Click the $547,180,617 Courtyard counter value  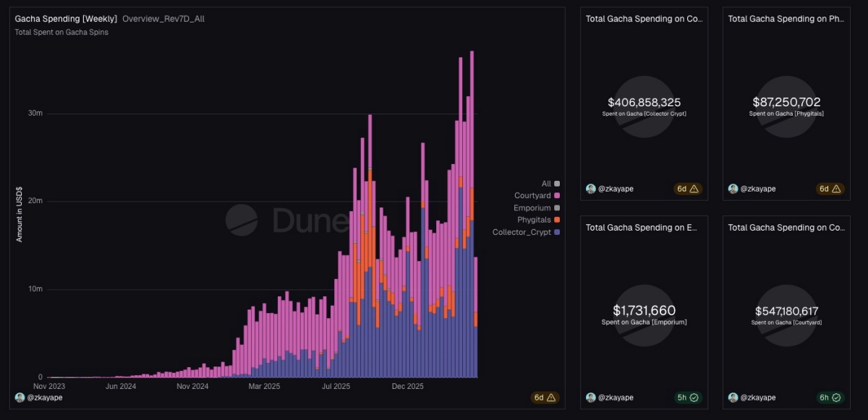pos(786,311)
